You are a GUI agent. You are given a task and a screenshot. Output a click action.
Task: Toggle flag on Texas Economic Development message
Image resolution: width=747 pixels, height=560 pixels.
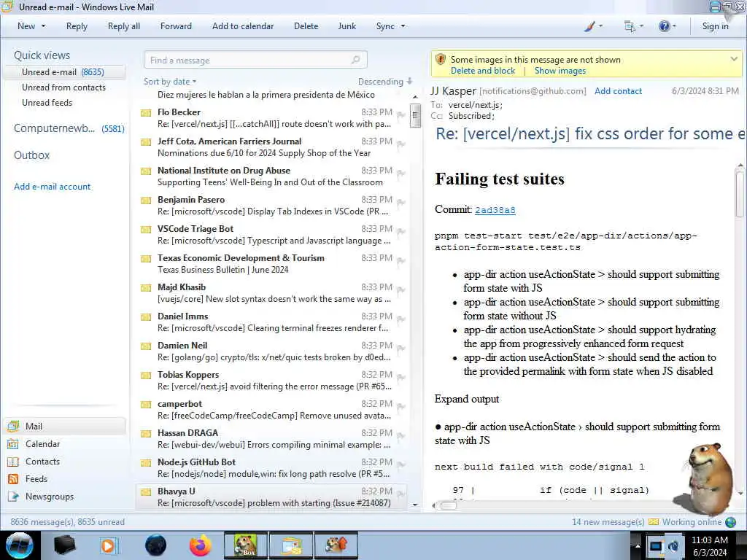[x=401, y=260]
